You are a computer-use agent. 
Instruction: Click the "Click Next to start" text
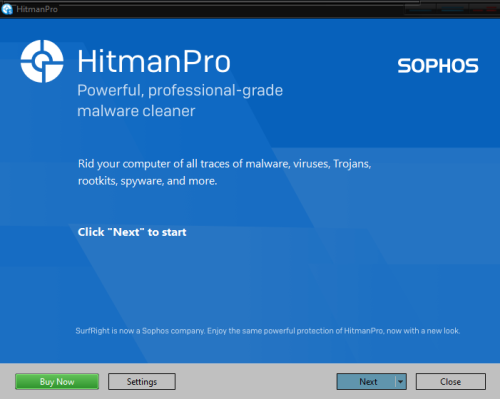(132, 232)
